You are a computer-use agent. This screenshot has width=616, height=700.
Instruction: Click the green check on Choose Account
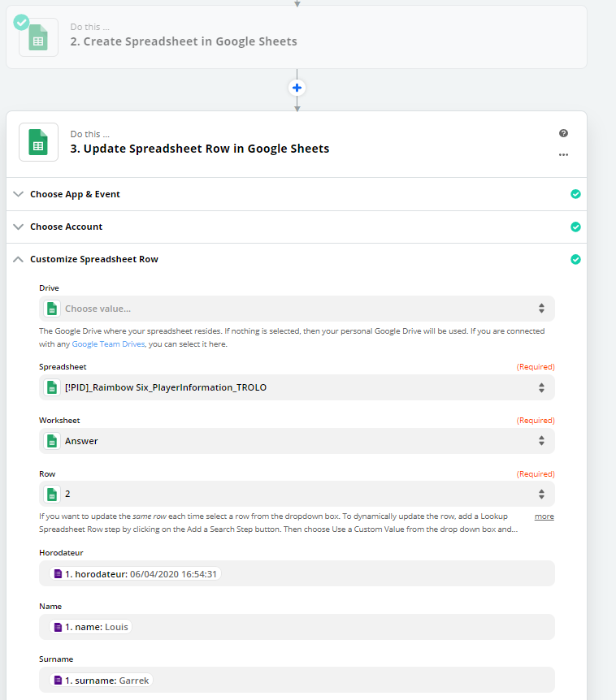pos(576,227)
